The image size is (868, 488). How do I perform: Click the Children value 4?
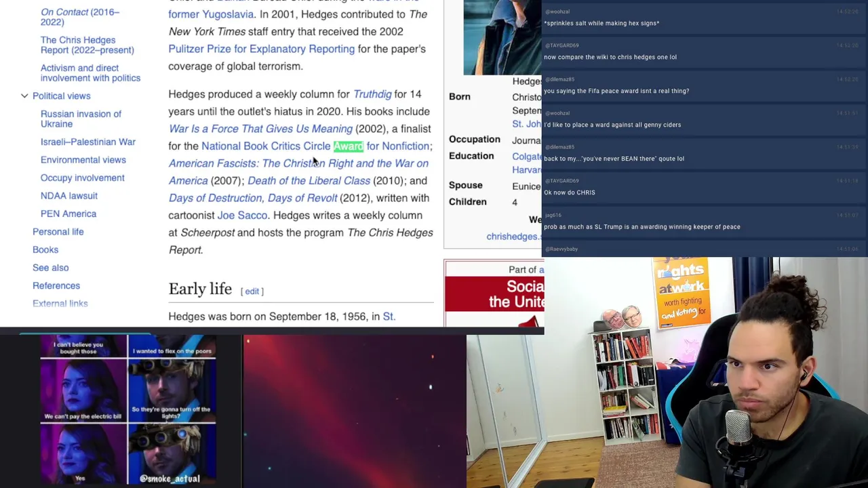point(515,202)
